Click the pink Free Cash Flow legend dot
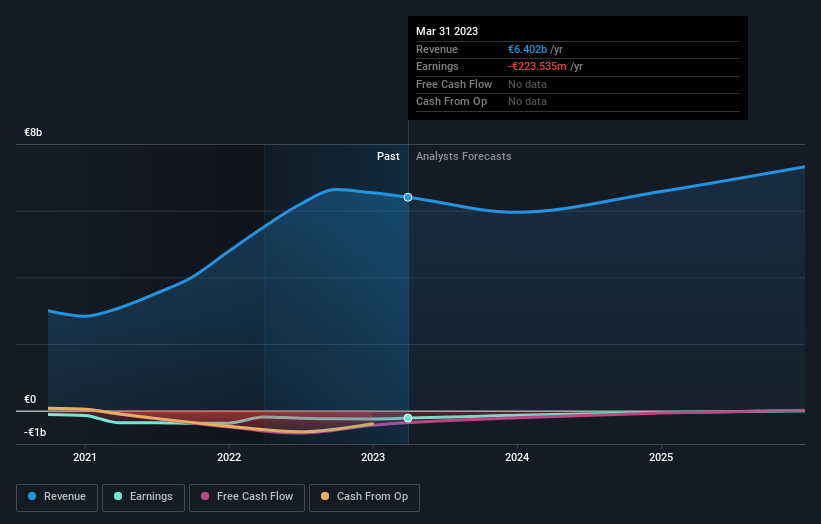The image size is (821, 524). click(x=205, y=496)
